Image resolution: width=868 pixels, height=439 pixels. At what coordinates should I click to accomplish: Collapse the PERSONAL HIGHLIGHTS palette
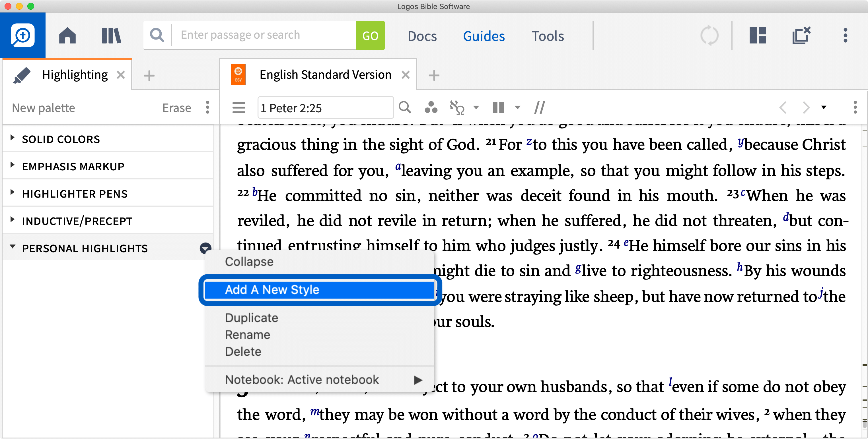(x=13, y=247)
